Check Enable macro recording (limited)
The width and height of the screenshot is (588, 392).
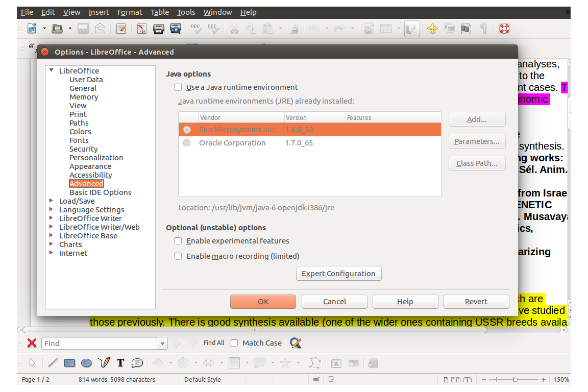(x=178, y=256)
